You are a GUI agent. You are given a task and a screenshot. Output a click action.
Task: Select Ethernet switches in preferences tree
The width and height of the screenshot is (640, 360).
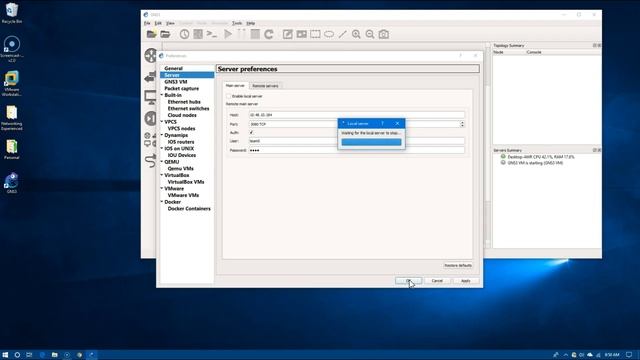coord(189,109)
